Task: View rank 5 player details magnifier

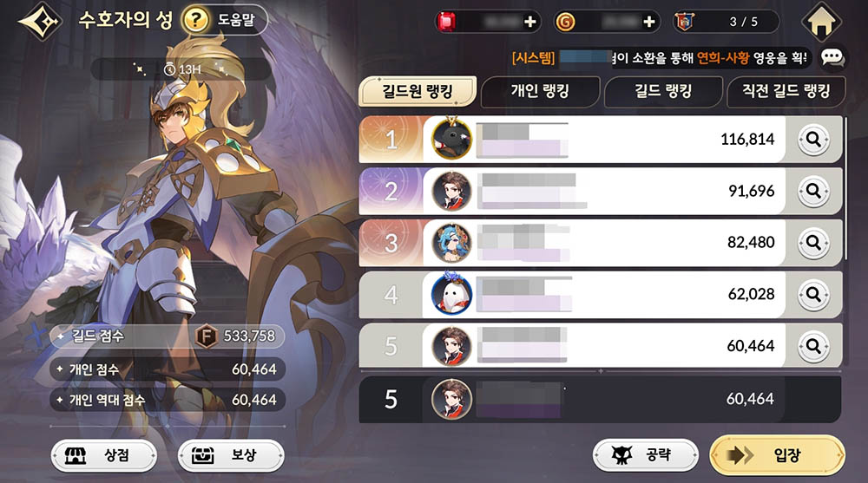Action: tap(813, 346)
